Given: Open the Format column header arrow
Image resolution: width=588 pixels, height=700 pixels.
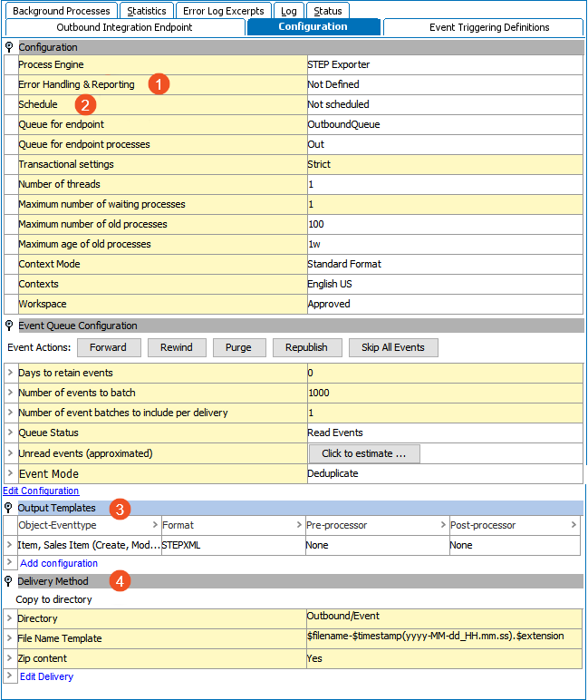Looking at the screenshot, I should (x=299, y=525).
